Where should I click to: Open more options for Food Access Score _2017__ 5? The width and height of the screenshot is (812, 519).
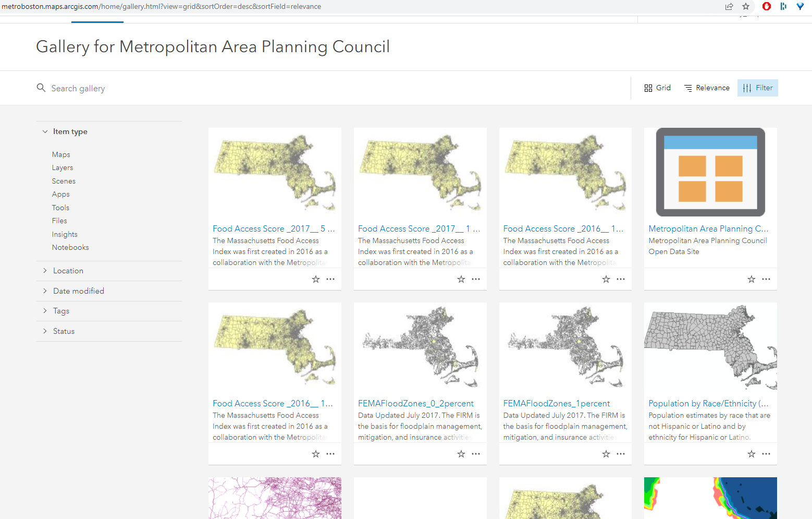330,279
